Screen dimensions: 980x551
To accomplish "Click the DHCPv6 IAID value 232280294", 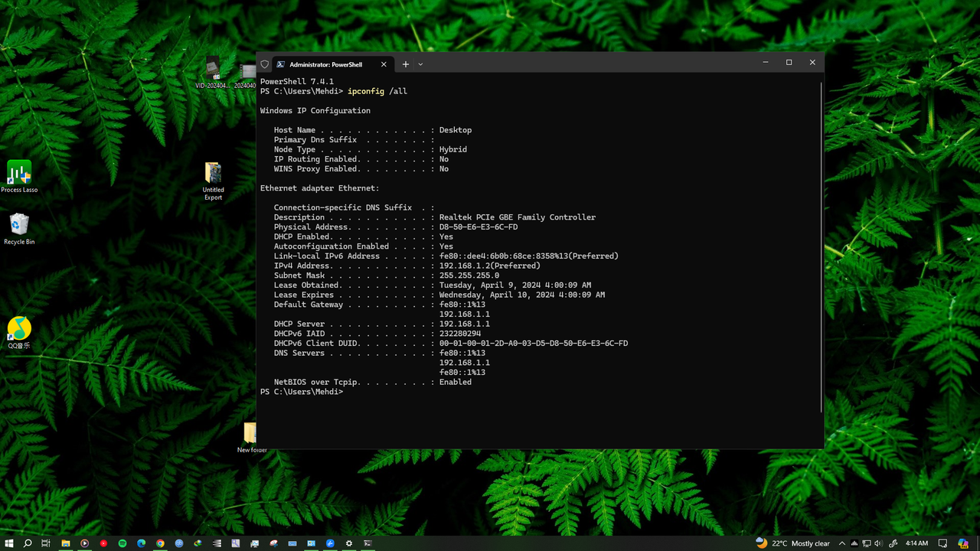I will coord(460,334).
